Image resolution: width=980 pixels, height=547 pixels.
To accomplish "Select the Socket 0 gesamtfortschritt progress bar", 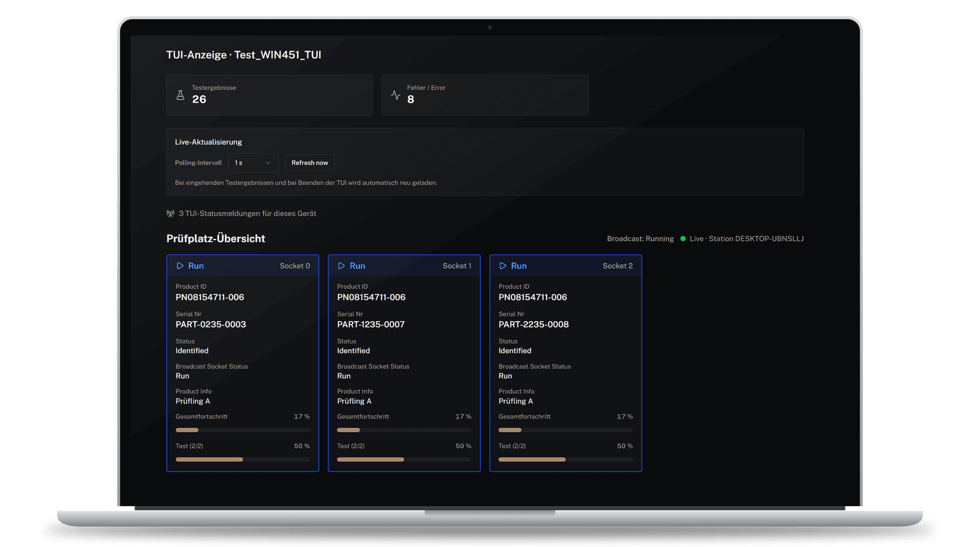I will (x=243, y=430).
